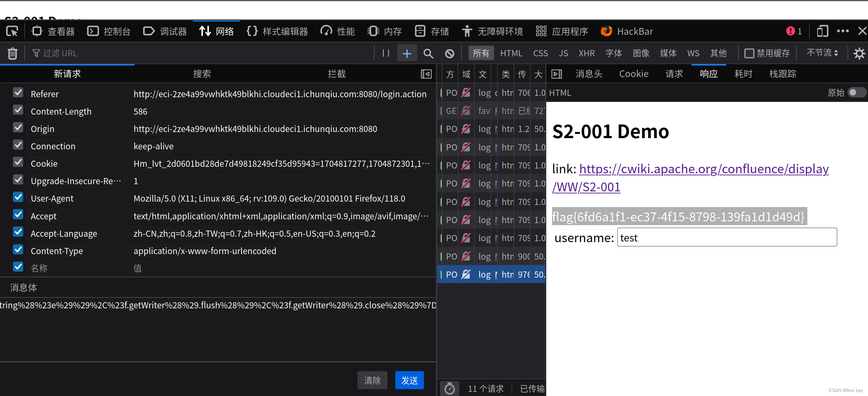Screen dimensions: 868x396
Task: Open the Cookie tab in request details
Action: (634, 74)
